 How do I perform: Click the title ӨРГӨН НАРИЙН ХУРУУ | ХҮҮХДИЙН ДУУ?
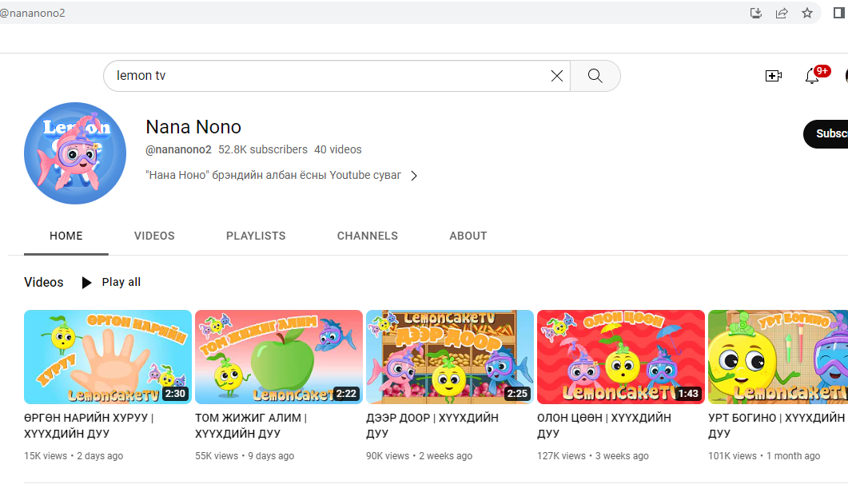[89, 426]
